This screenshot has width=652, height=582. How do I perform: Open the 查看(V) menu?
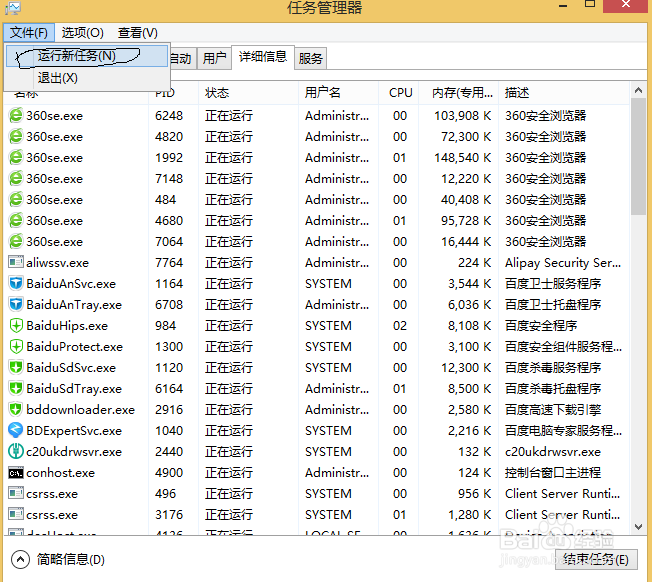pos(138,32)
